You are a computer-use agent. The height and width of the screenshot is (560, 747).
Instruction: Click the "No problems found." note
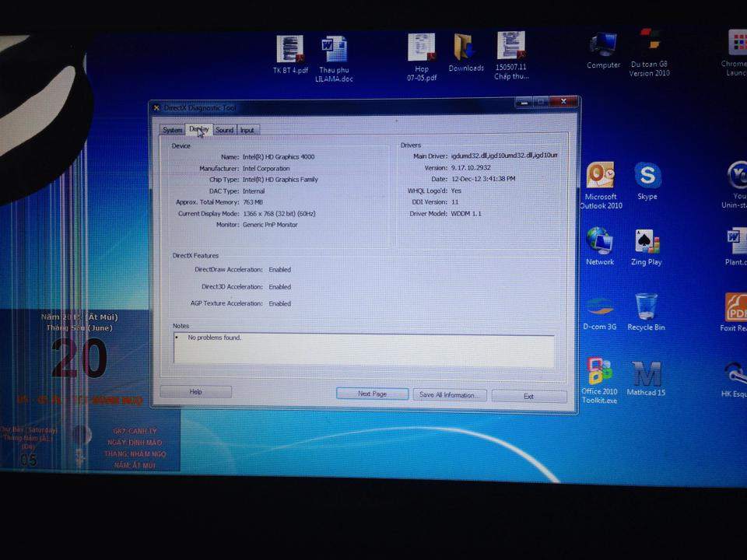click(x=215, y=338)
